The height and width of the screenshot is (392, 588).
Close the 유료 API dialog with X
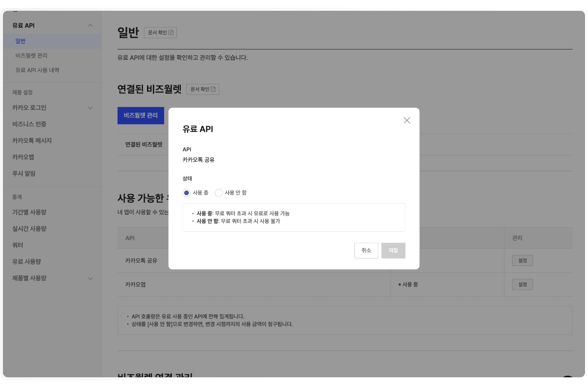[407, 121]
